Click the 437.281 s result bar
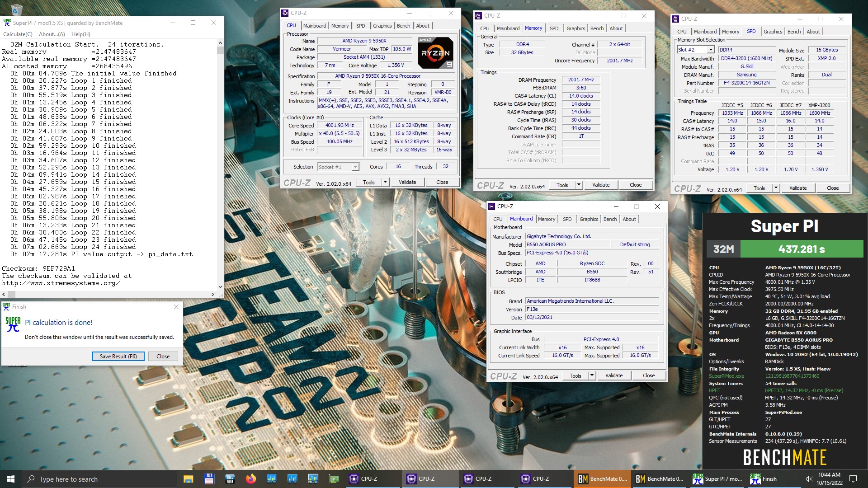The width and height of the screenshot is (868, 488). tap(802, 249)
